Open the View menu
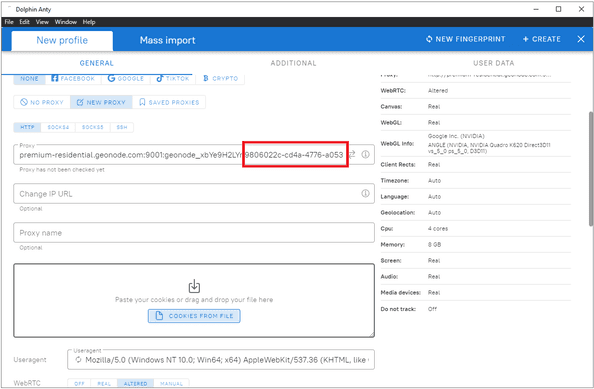The image size is (594, 389). pyautogui.click(x=42, y=22)
